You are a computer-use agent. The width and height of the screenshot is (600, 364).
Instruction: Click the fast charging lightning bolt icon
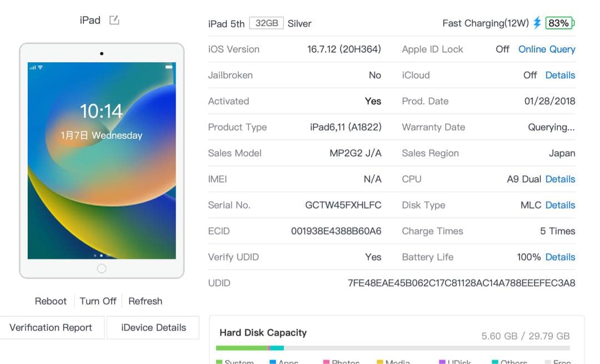coord(536,23)
